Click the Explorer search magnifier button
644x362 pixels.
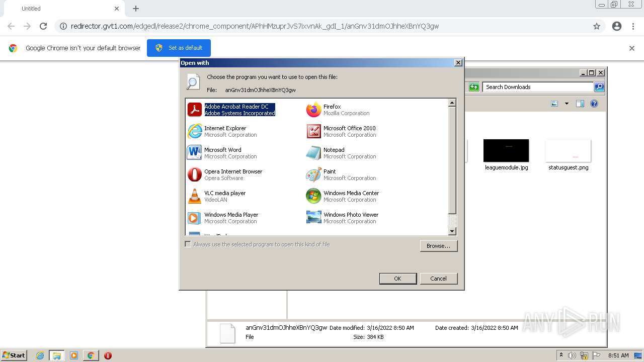(599, 87)
